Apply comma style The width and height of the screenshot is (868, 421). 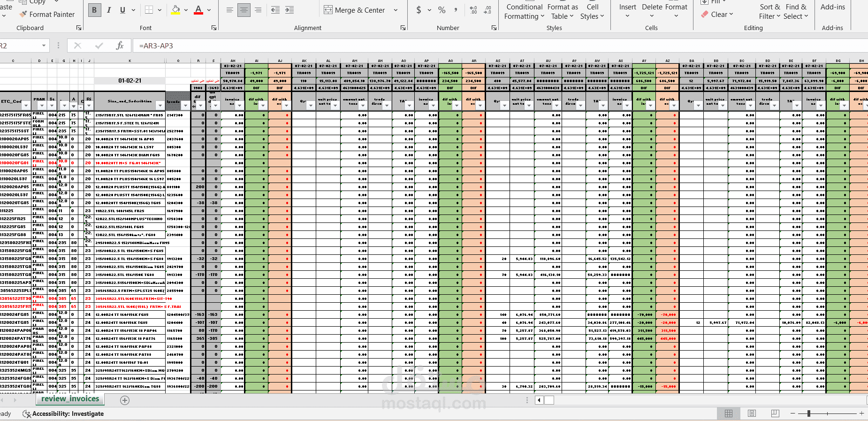456,10
